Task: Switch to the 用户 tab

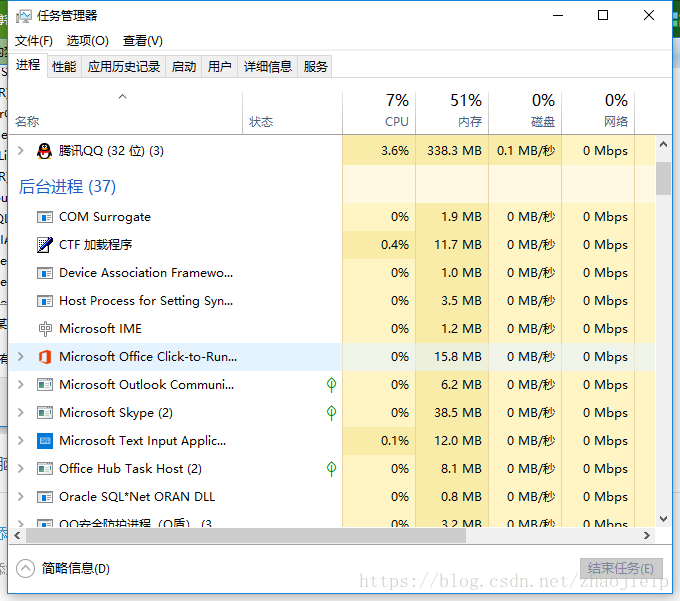Action: [219, 67]
